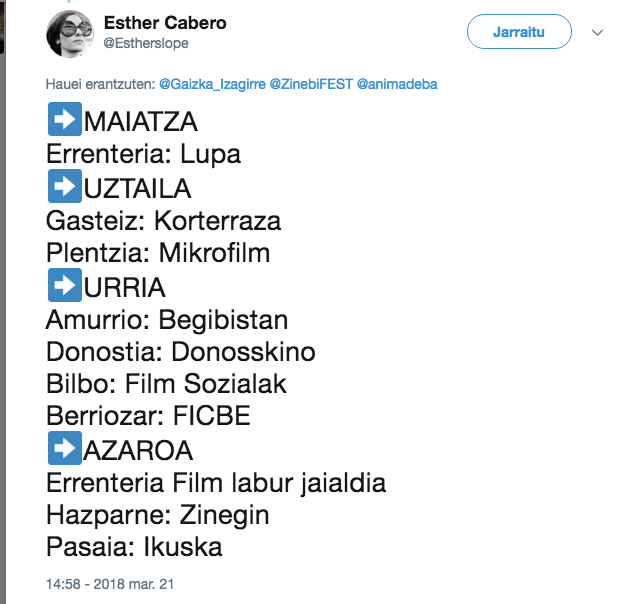The image size is (640, 604).
Task: Expand the tweet options chevron menu
Action: 598,33
